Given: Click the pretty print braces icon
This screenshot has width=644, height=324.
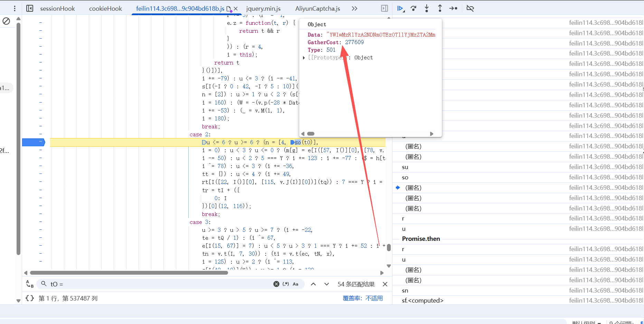Looking at the screenshot, I should (x=30, y=298).
